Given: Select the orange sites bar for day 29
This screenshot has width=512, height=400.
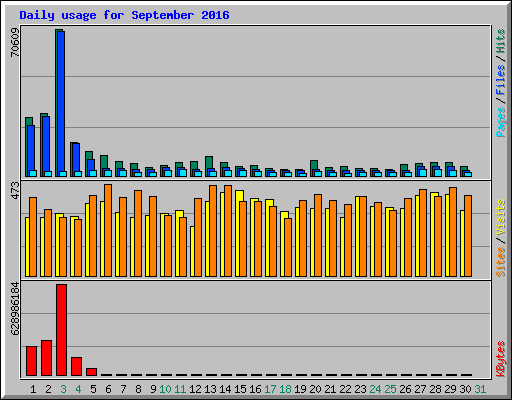Looking at the screenshot, I should point(453,232).
